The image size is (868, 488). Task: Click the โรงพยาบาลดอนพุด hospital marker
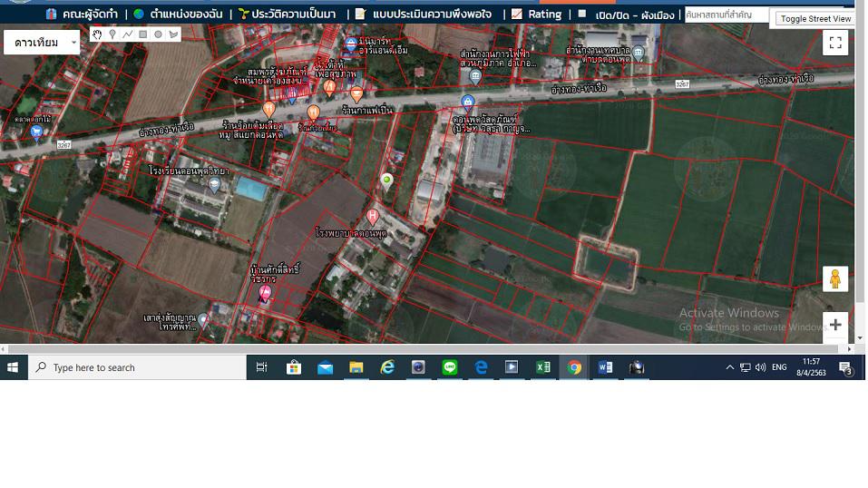[373, 217]
